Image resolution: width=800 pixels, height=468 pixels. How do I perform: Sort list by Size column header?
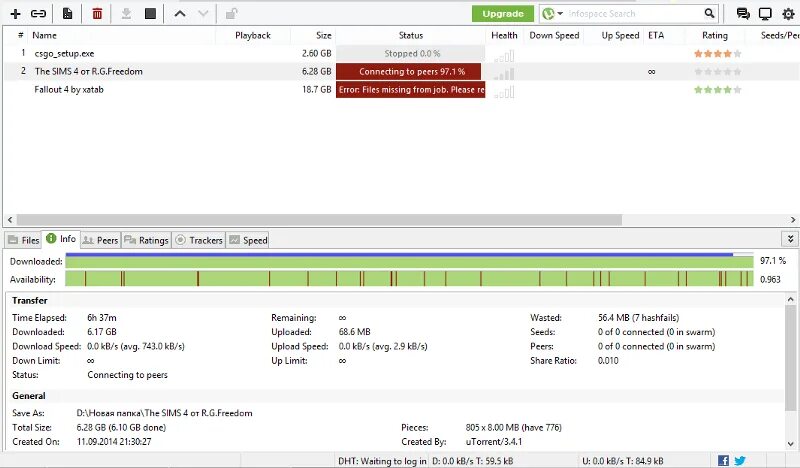(x=323, y=35)
